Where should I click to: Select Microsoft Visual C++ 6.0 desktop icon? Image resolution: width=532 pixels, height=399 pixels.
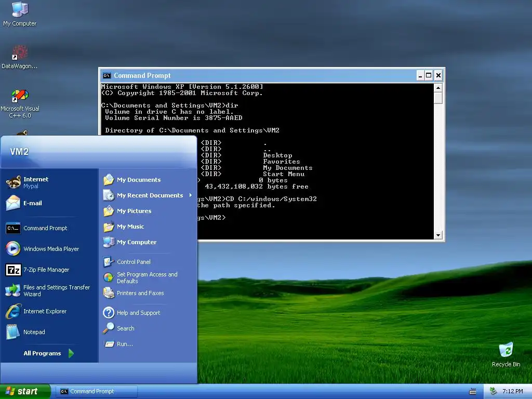pyautogui.click(x=20, y=96)
